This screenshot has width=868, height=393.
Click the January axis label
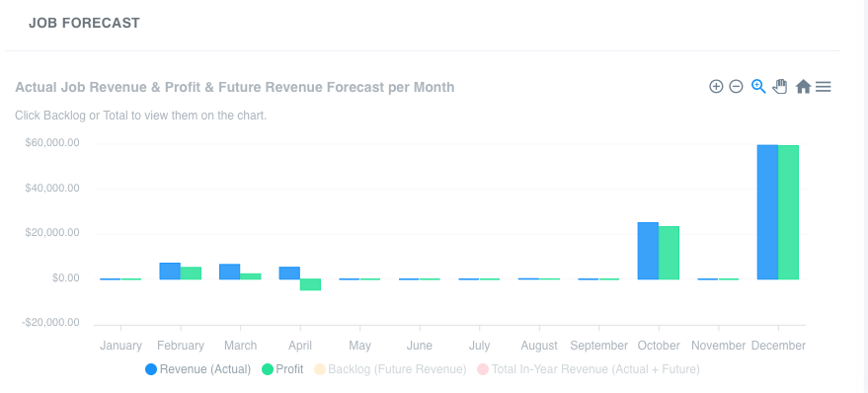point(120,346)
